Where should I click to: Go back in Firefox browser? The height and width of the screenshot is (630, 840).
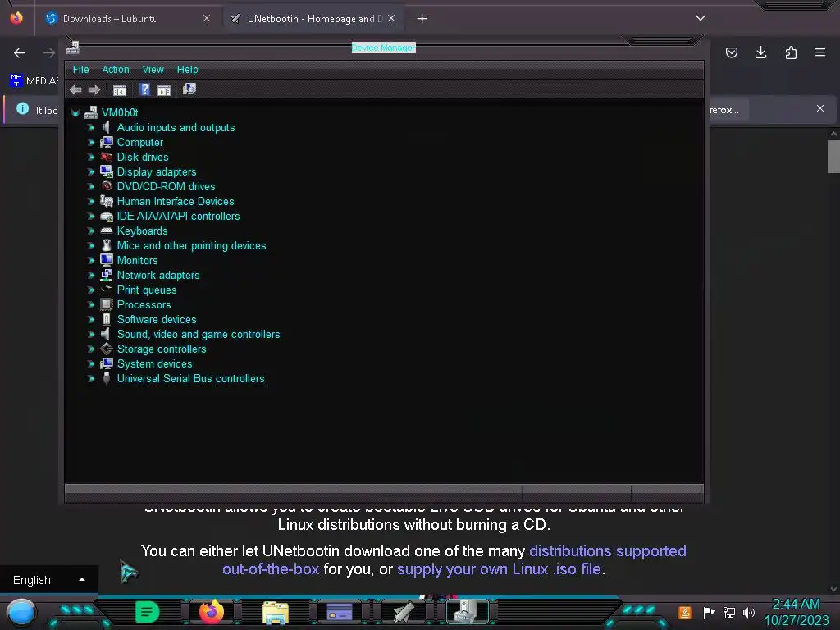[x=20, y=52]
